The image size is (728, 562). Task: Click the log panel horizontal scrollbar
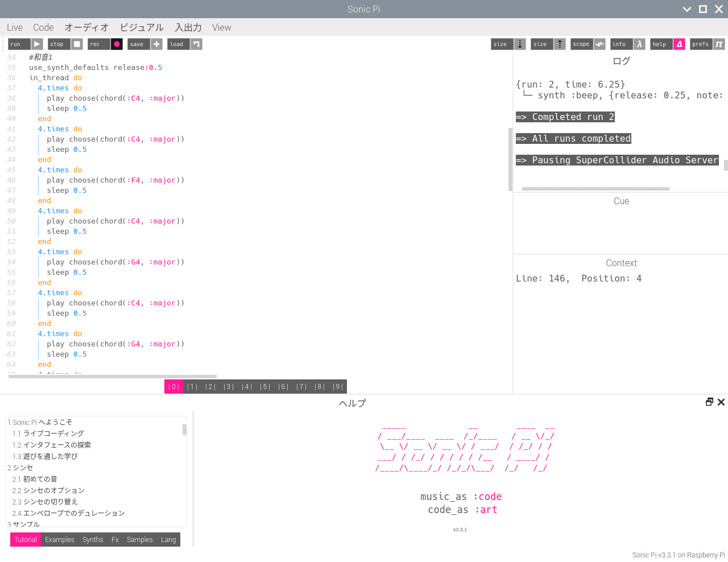595,189
